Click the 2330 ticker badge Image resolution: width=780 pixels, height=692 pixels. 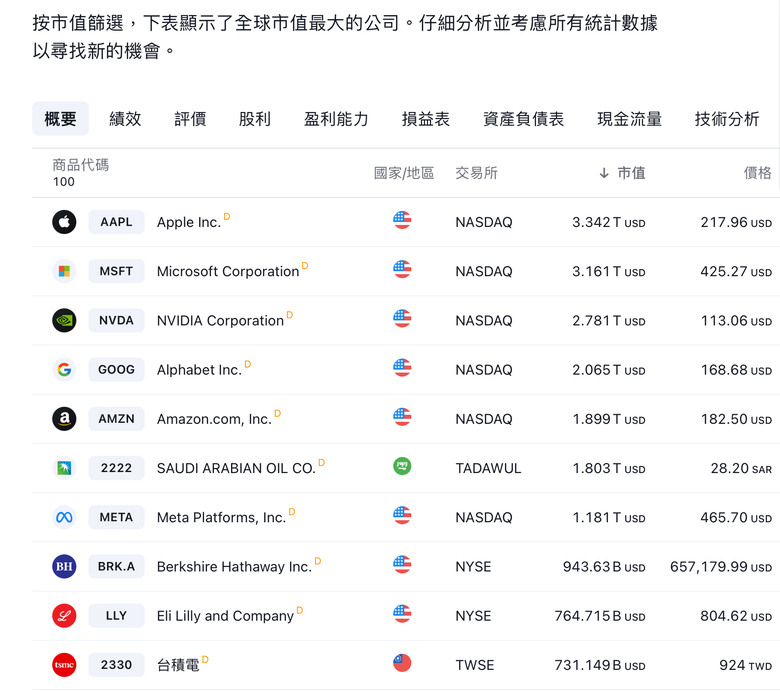click(116, 665)
